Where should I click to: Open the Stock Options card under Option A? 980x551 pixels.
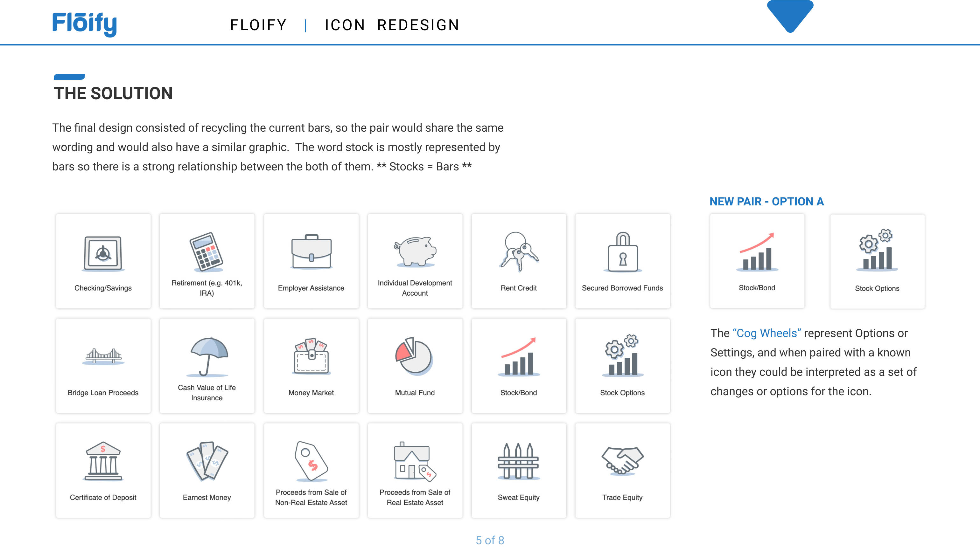coord(877,262)
